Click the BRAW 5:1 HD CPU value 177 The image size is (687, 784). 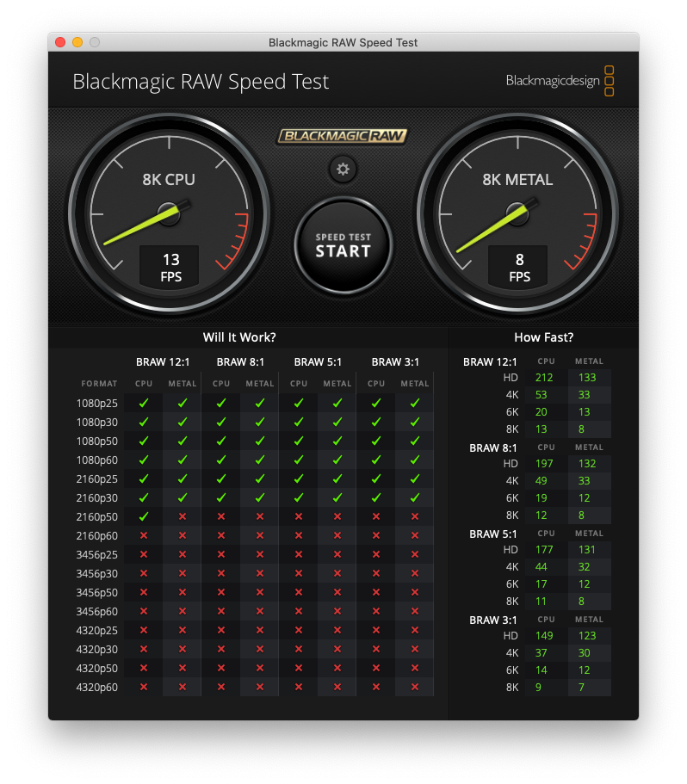click(x=544, y=550)
